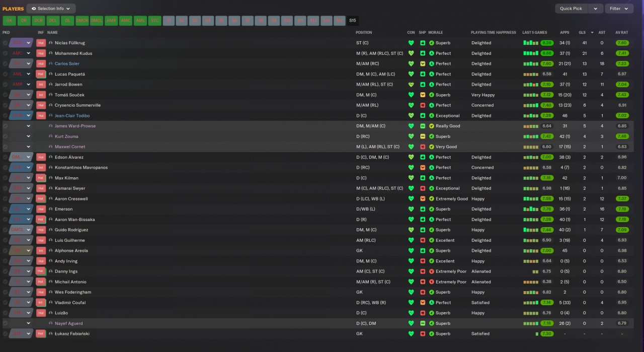644x352 pixels.
Task: Click Łukasz Fabiański's condition heart icon
Action: click(411, 334)
